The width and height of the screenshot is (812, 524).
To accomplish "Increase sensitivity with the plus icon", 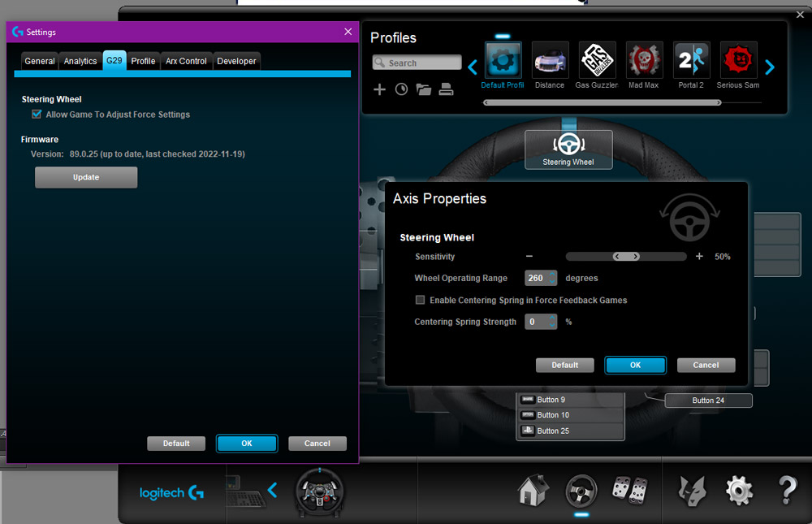I will pos(699,256).
